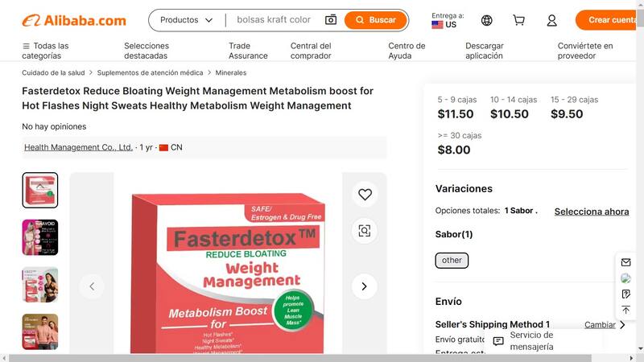Open the shopping cart icon
This screenshot has height=362, width=644.
click(518, 20)
